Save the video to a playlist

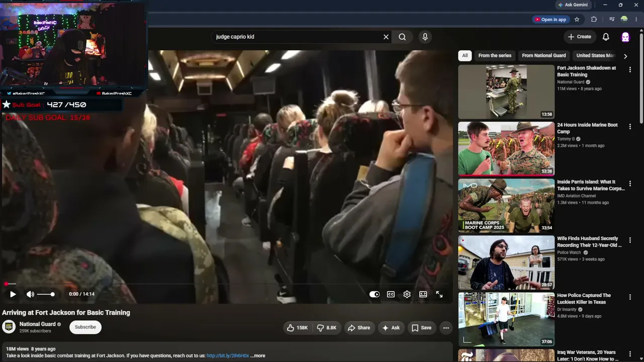click(x=422, y=328)
